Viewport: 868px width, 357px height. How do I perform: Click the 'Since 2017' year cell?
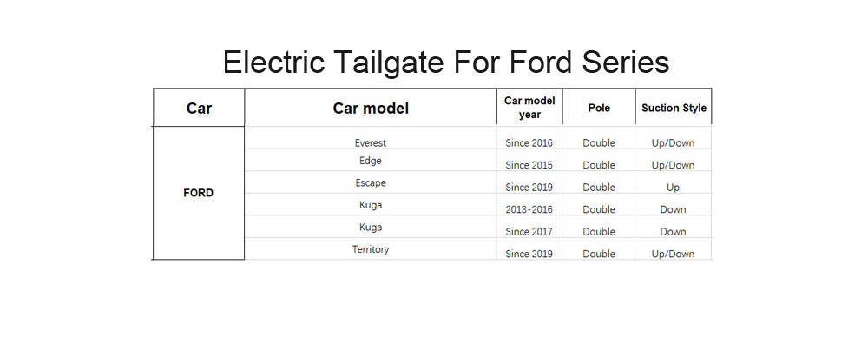(x=529, y=231)
